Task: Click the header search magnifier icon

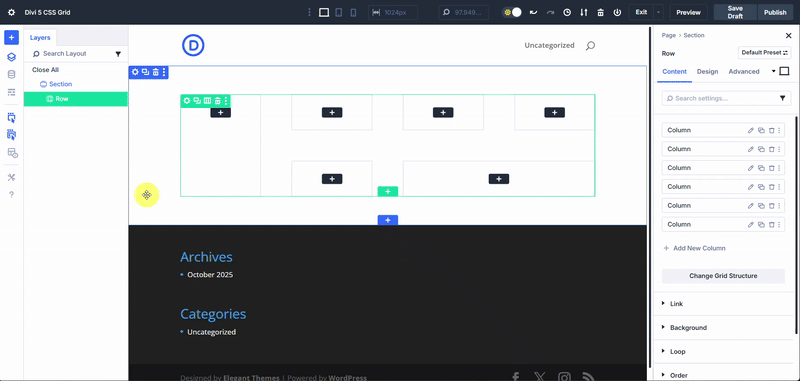Action: pyautogui.click(x=590, y=46)
